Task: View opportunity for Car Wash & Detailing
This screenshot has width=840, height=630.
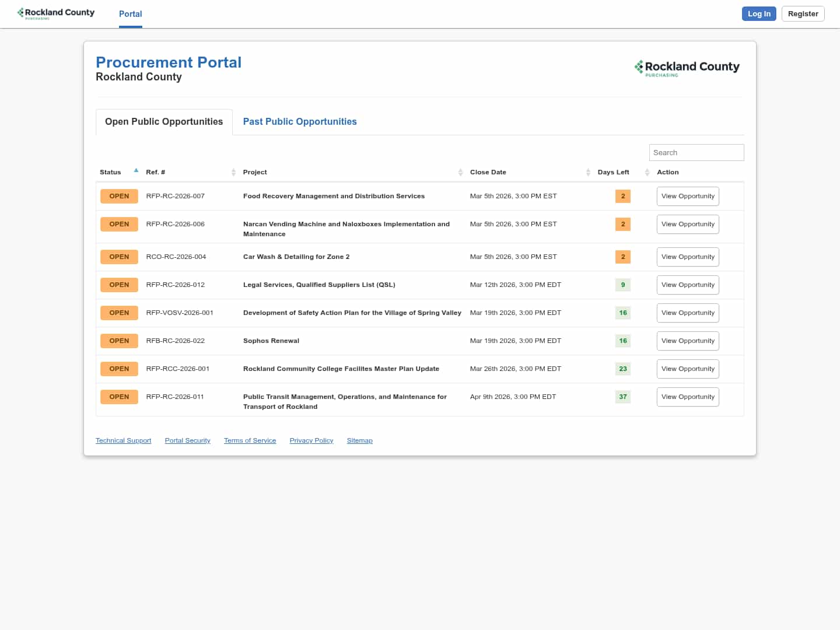Action: (687, 257)
